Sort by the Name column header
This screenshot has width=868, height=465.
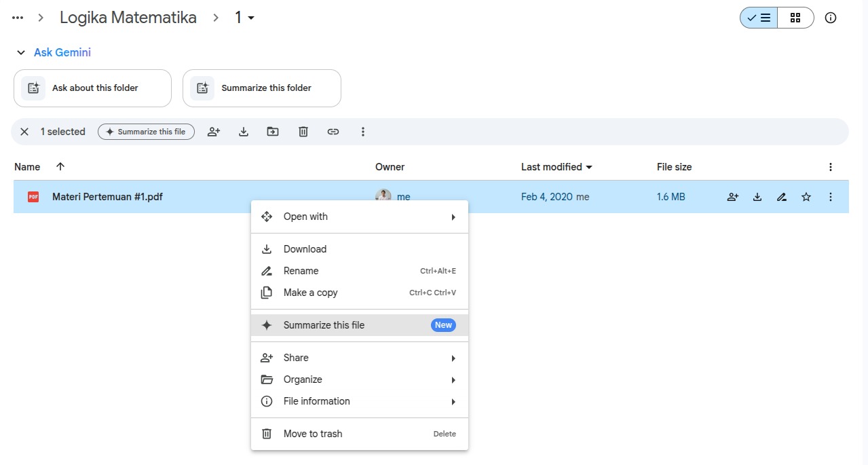(27, 167)
